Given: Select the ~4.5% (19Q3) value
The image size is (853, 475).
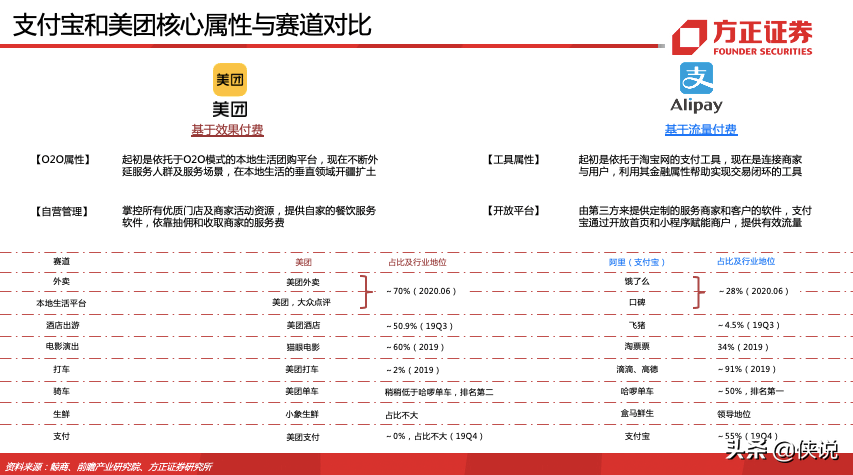Looking at the screenshot, I should [x=749, y=325].
